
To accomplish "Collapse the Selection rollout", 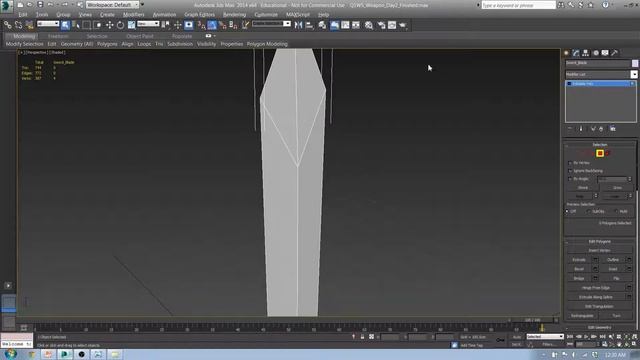I will (x=600, y=145).
